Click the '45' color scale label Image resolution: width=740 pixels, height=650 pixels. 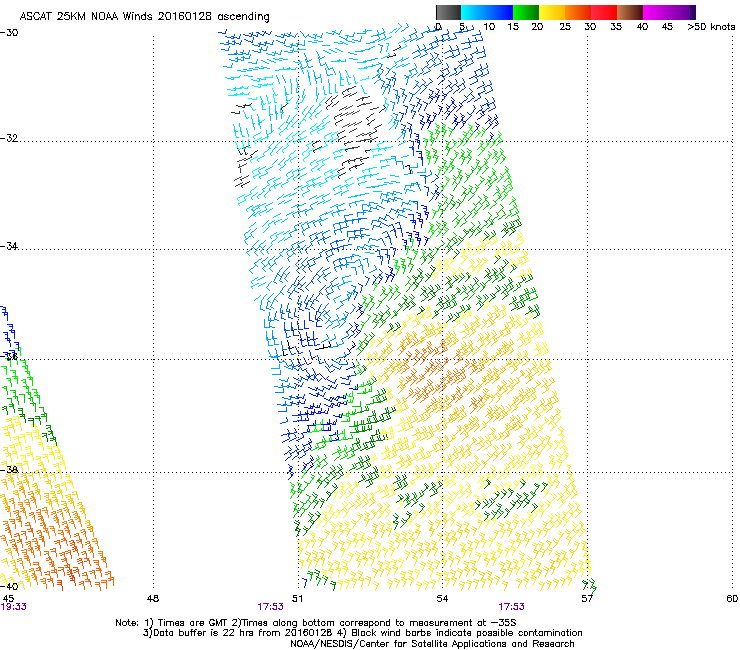(667, 27)
